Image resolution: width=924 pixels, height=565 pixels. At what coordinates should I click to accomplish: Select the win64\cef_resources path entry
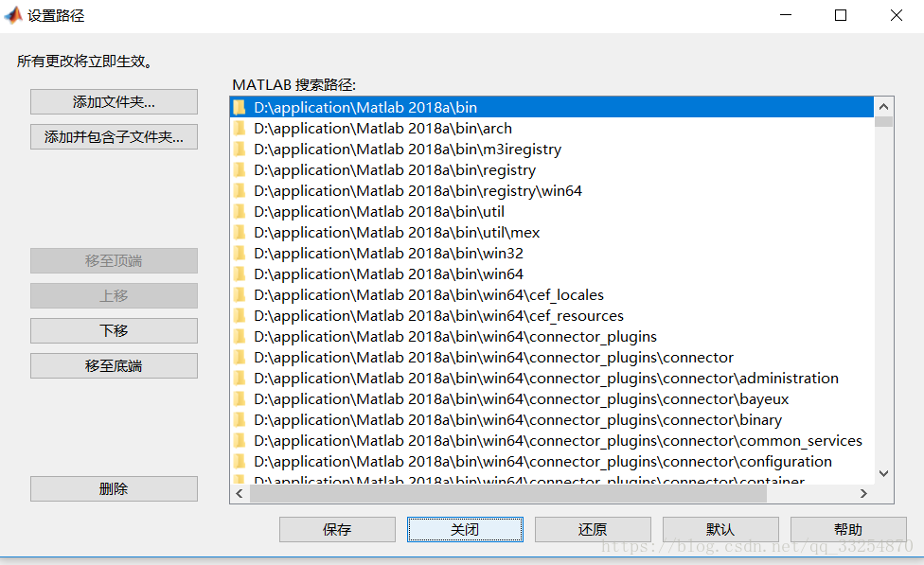point(552,316)
